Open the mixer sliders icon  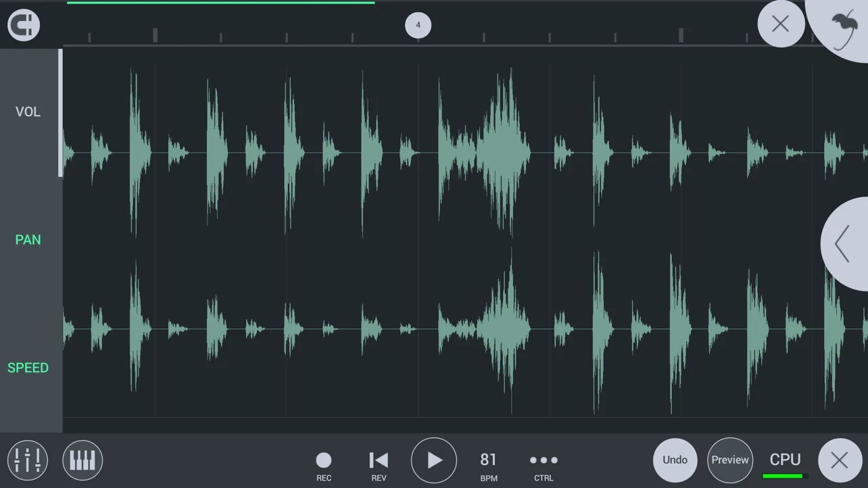pos(28,460)
